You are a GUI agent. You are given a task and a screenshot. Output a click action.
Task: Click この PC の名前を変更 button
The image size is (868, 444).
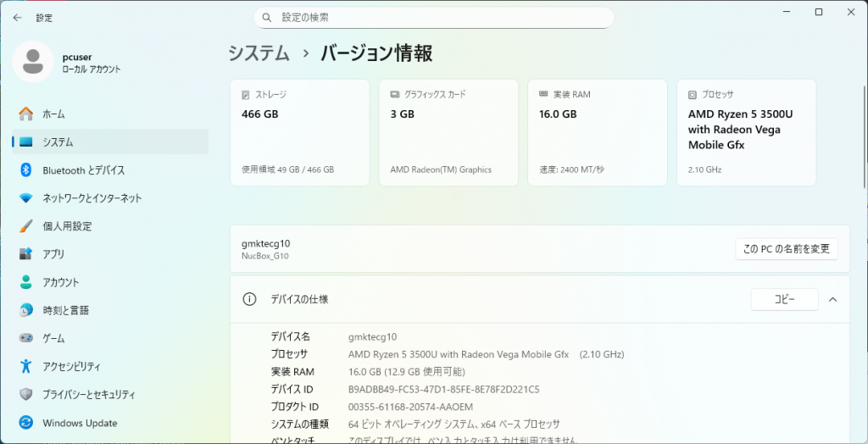tap(786, 249)
